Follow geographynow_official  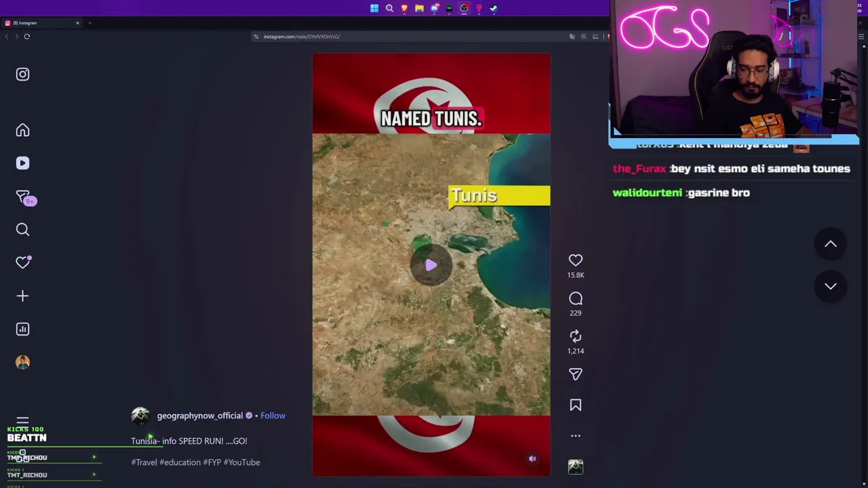click(x=273, y=415)
